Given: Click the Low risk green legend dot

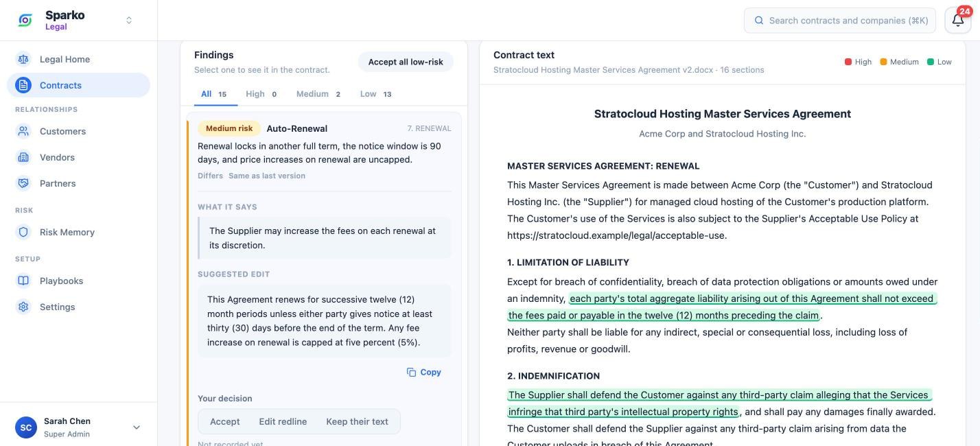Looking at the screenshot, I should coord(931,62).
